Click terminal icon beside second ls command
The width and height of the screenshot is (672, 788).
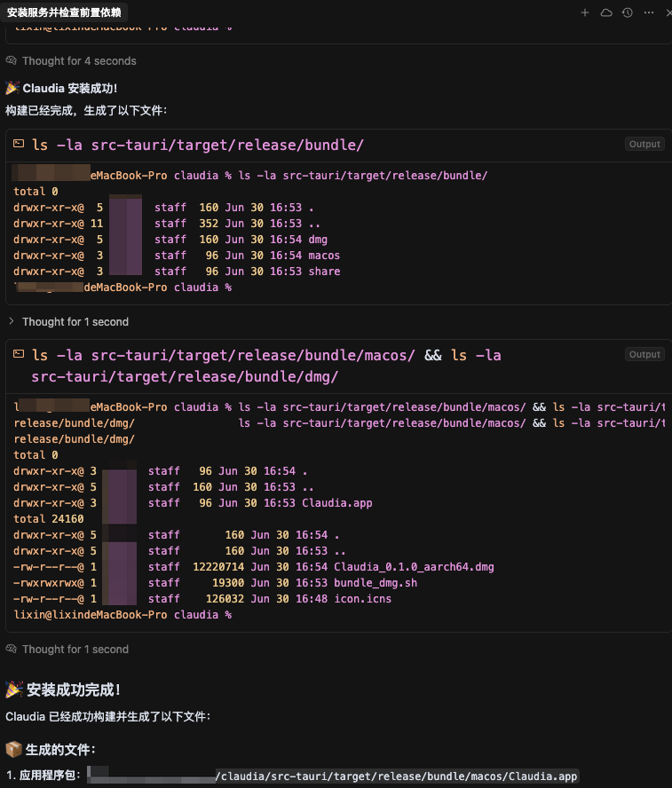coord(19,354)
